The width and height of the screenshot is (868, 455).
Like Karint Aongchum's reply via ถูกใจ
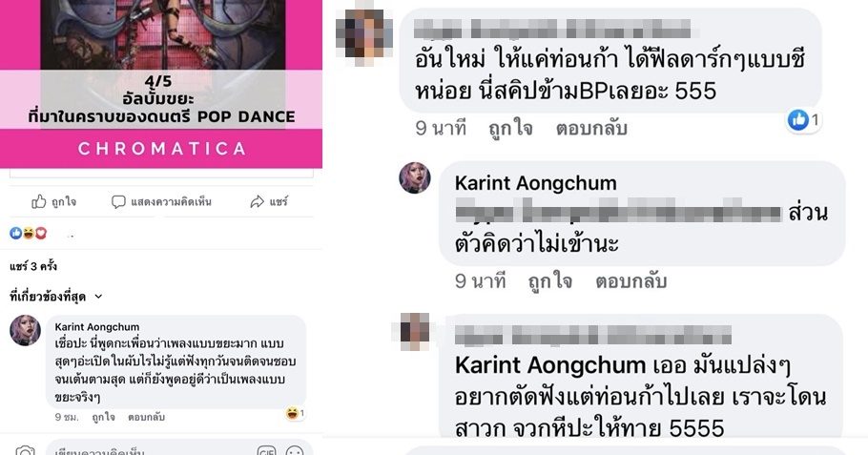click(x=549, y=281)
